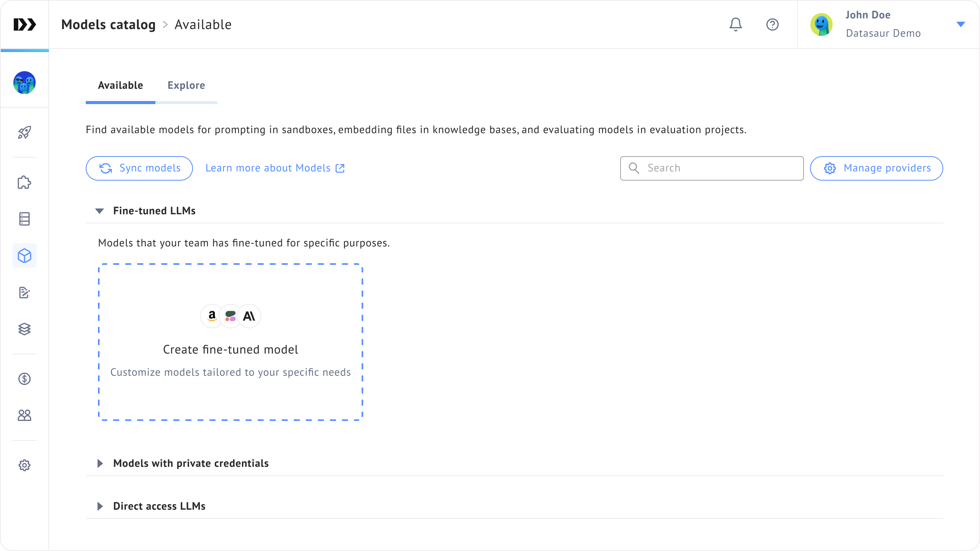
Task: Open the server stack sidebar icon
Action: (x=24, y=219)
